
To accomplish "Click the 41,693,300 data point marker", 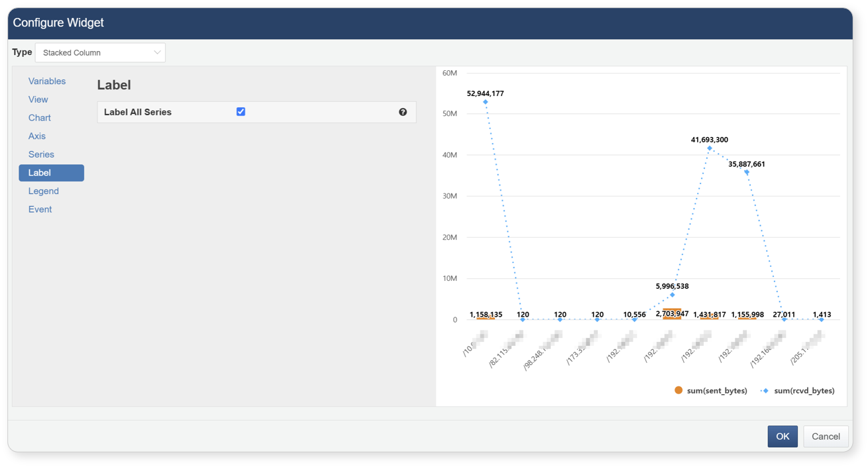I will 710,148.
